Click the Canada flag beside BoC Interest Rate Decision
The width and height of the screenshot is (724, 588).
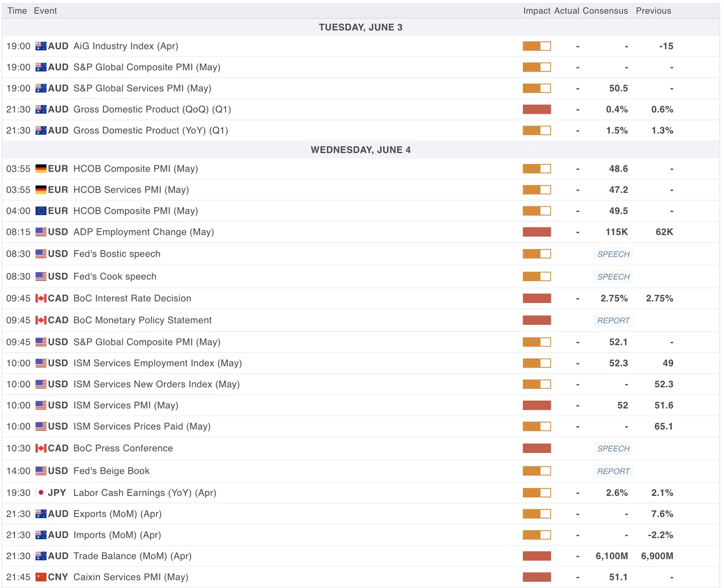tap(41, 298)
